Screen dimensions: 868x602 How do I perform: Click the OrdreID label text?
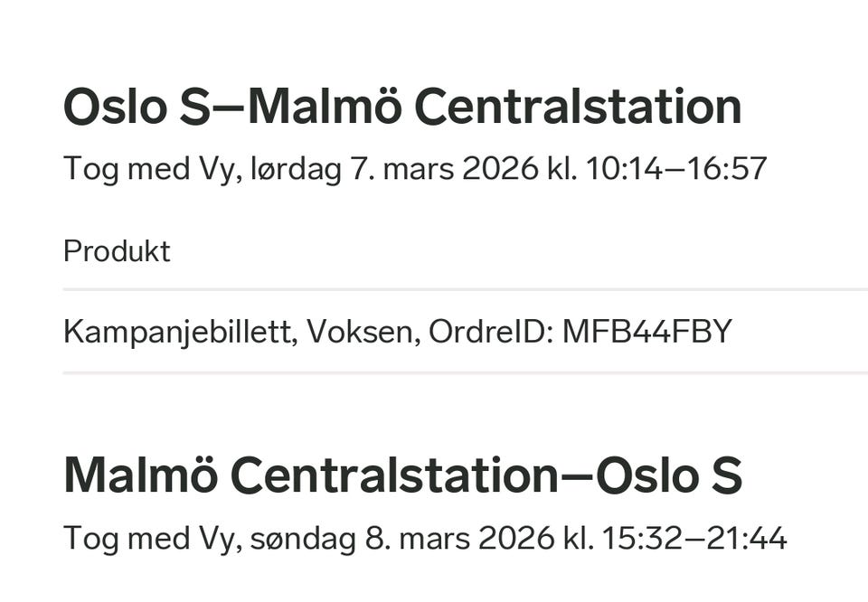click(491, 332)
